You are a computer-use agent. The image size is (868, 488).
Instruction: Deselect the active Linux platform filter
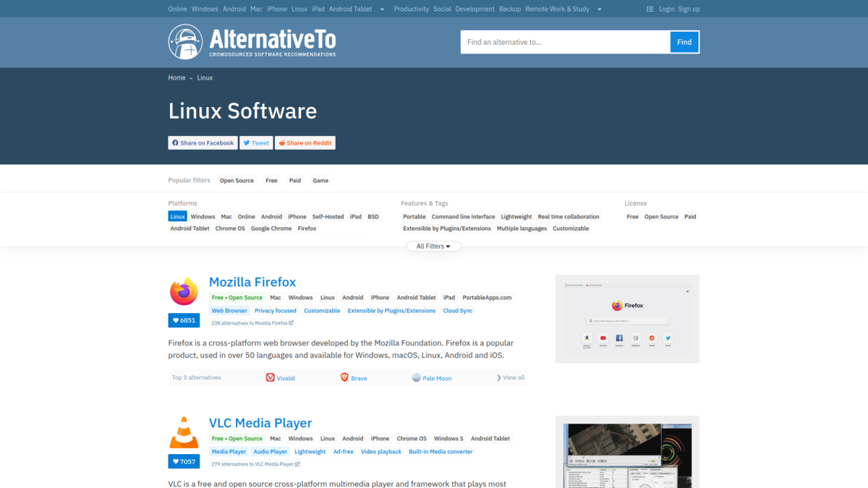pyautogui.click(x=178, y=217)
